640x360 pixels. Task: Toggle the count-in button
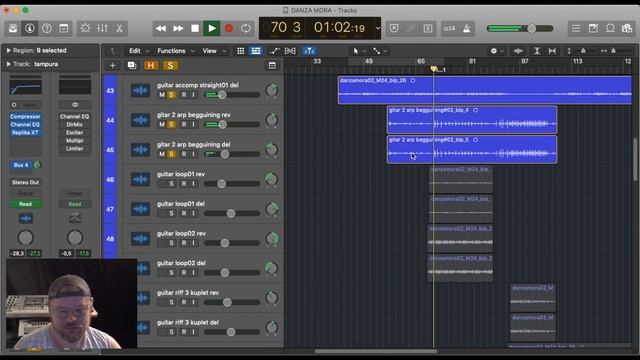point(449,28)
